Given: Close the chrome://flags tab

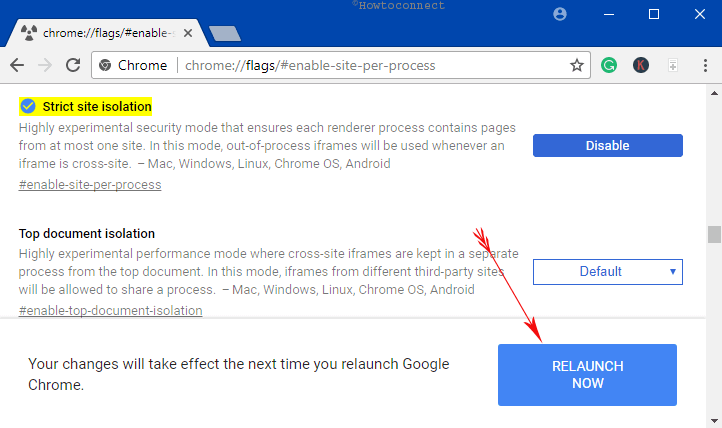Looking at the screenshot, I should pos(187,33).
